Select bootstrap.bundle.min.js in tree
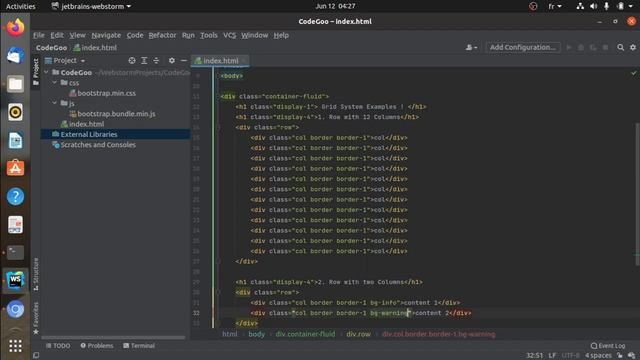Image resolution: width=640 pixels, height=360 pixels. click(112, 114)
